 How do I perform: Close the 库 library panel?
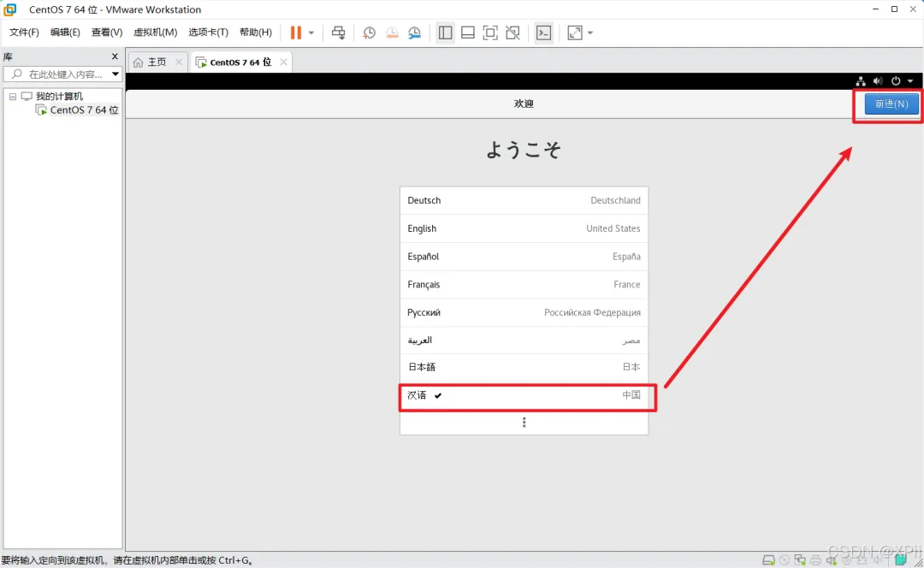click(115, 56)
